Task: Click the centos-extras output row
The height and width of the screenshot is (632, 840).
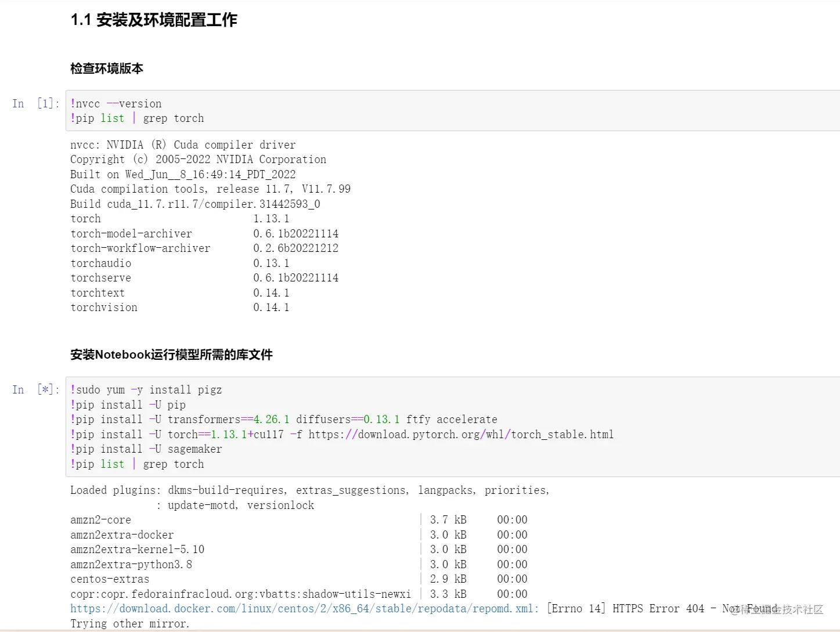Action: coord(299,579)
